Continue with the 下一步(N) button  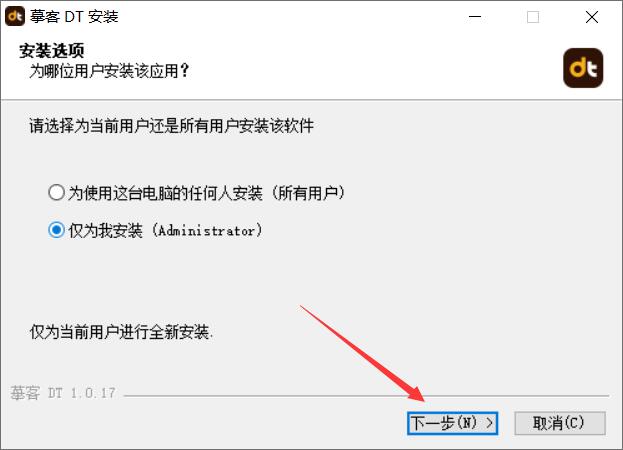coord(453,423)
